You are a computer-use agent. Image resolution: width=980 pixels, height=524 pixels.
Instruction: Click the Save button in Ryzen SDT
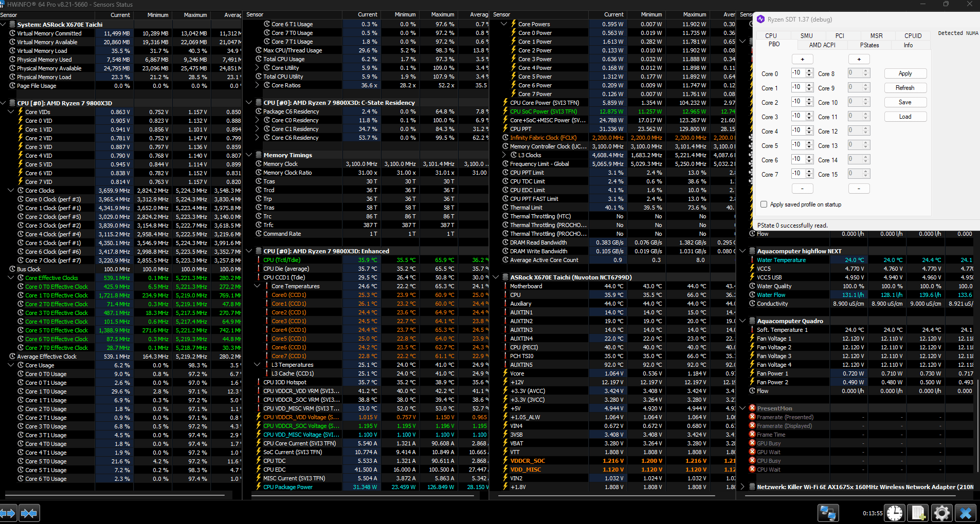(905, 102)
